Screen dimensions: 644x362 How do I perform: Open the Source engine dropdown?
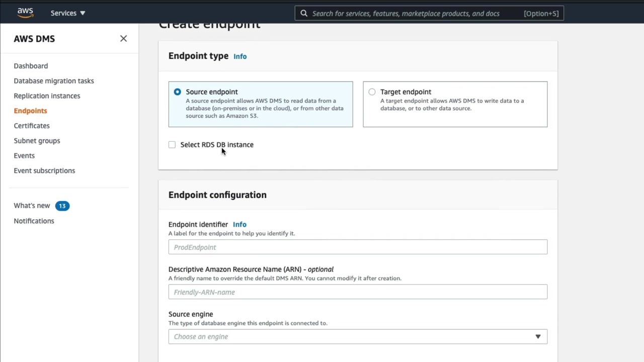coord(352,337)
